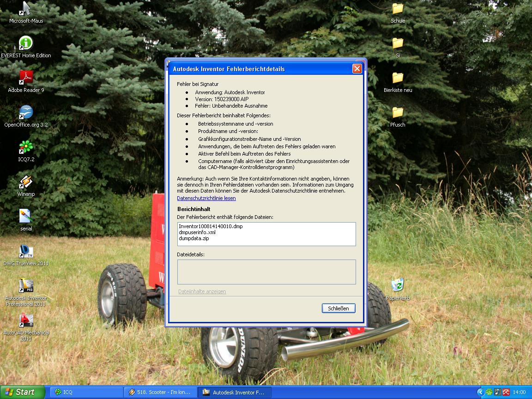
Task: Click the red umbrella antivirus tray icon
Action: point(506,392)
